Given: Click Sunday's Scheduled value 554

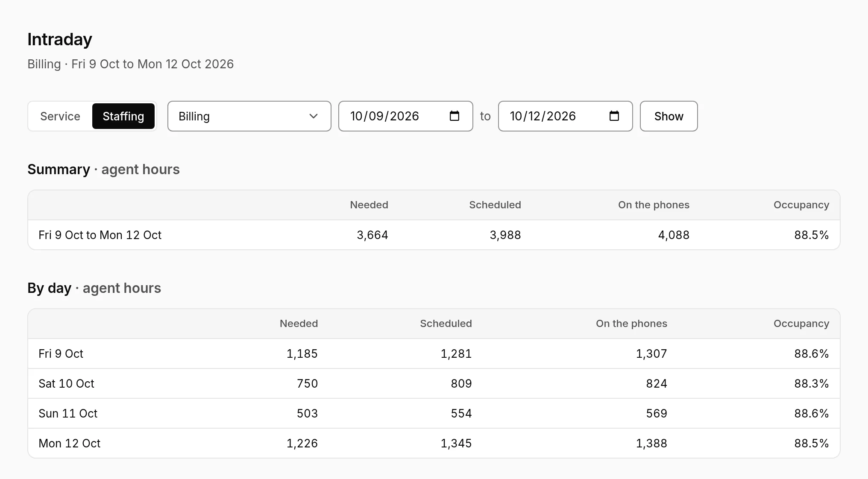Looking at the screenshot, I should click(x=461, y=413).
